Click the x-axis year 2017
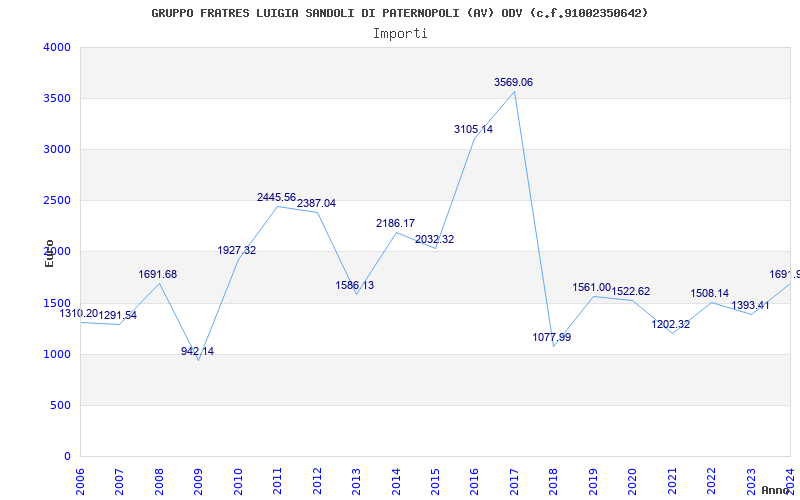Viewport: 800px width, 500px height. click(514, 481)
